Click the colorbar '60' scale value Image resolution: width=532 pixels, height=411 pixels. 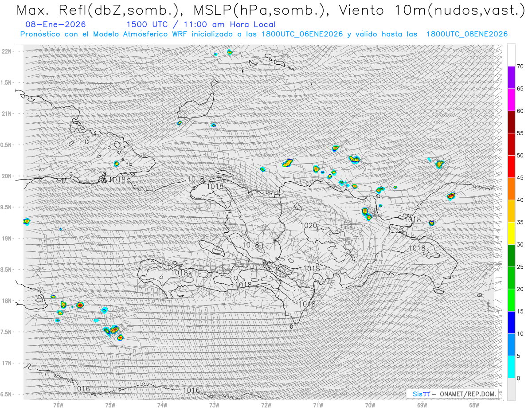520,111
